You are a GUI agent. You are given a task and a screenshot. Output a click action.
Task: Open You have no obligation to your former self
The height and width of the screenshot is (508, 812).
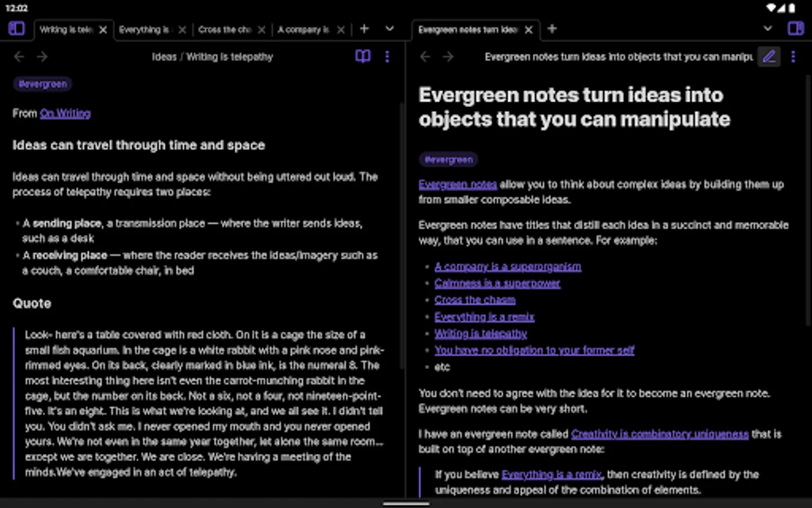pos(534,351)
